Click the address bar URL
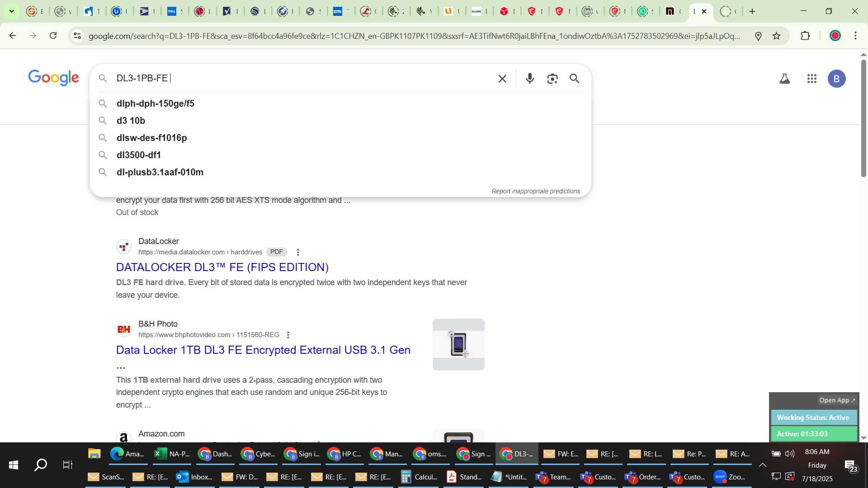The width and height of the screenshot is (868, 488). coord(414,36)
